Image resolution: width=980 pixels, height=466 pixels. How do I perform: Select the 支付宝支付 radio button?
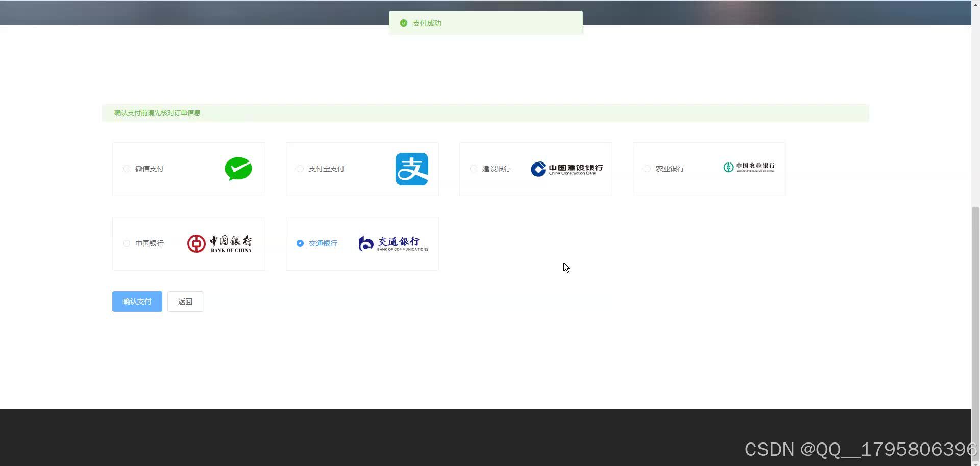300,169
